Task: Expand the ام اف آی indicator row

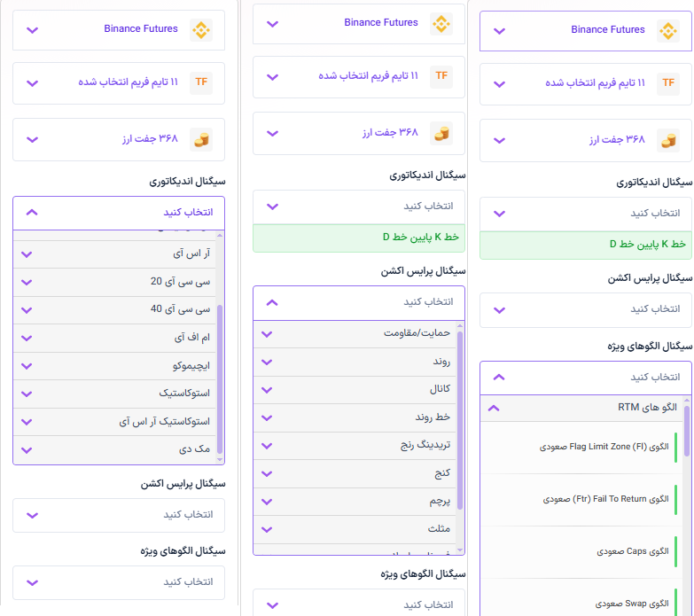Action: (114, 338)
